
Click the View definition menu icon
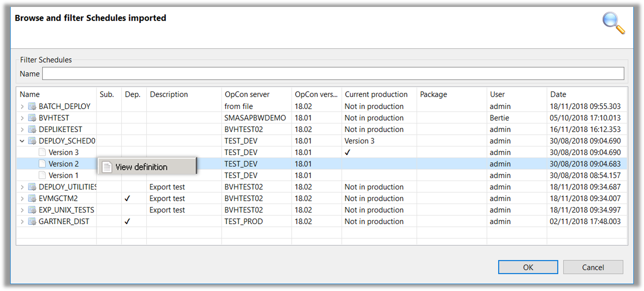pyautogui.click(x=107, y=167)
